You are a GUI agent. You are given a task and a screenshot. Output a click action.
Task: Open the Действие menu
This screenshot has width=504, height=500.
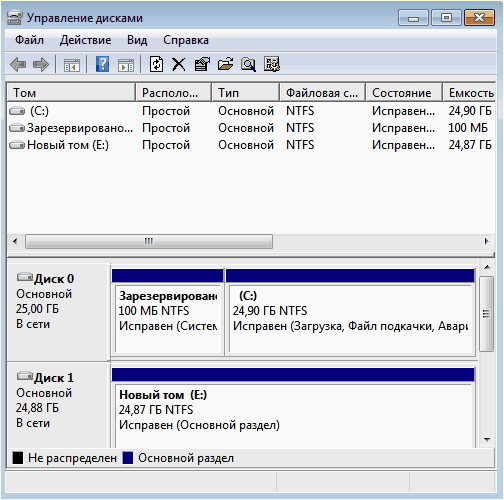[86, 40]
